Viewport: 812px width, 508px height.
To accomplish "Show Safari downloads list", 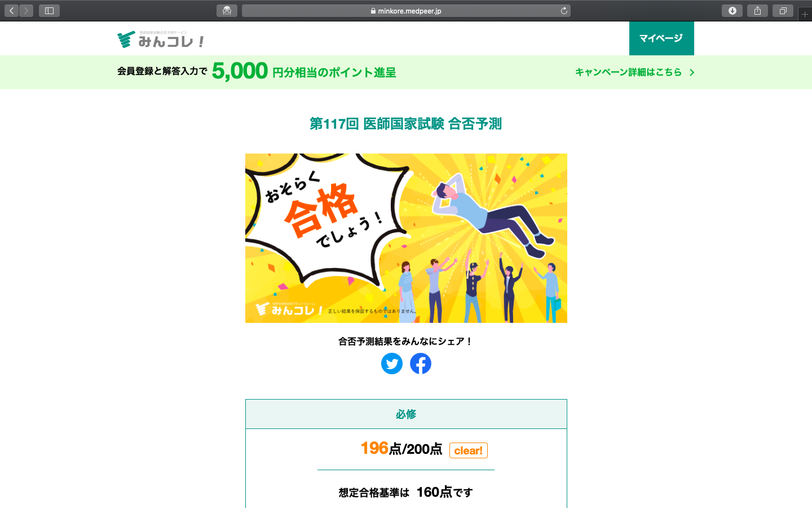I will point(732,11).
